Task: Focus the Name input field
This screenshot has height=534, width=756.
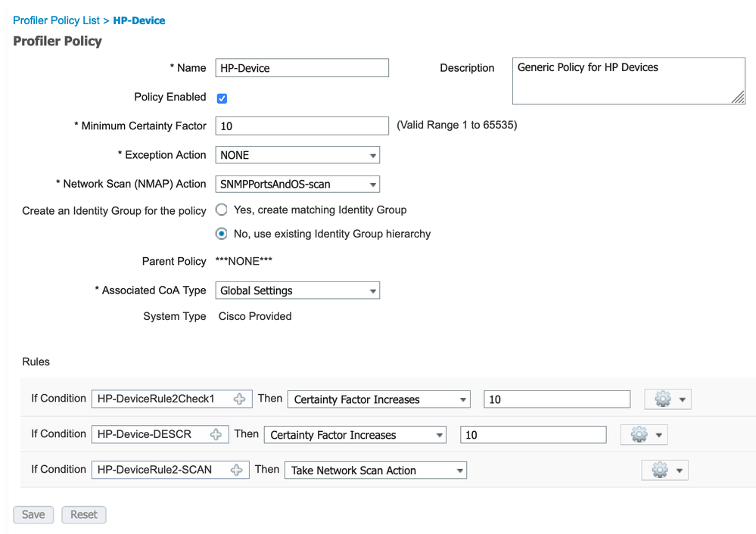Action: 302,68
